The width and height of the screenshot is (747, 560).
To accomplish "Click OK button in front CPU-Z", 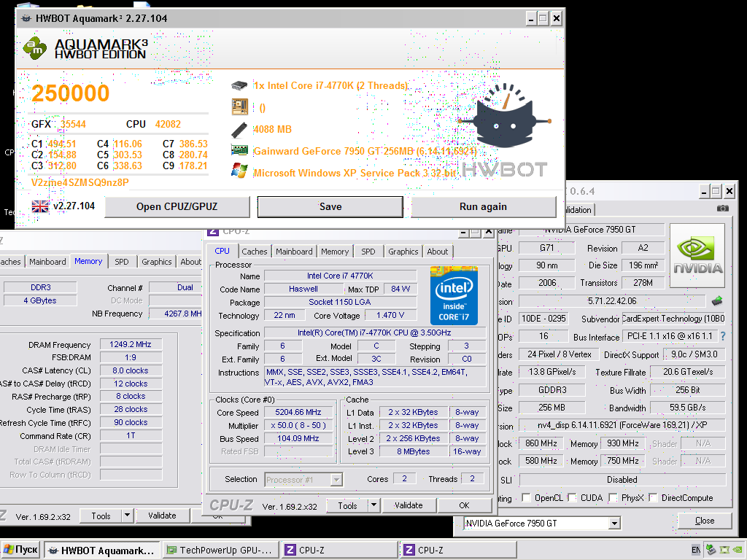I will pyautogui.click(x=464, y=505).
